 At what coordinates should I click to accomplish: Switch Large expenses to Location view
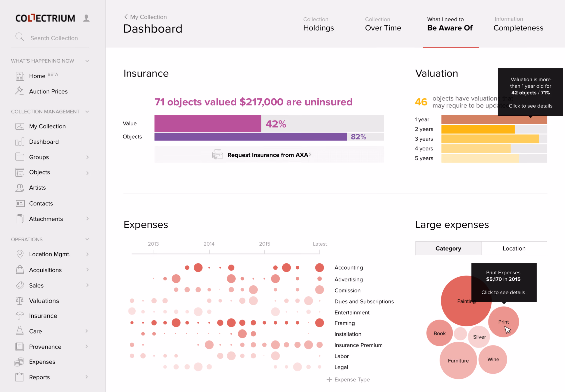(x=514, y=248)
